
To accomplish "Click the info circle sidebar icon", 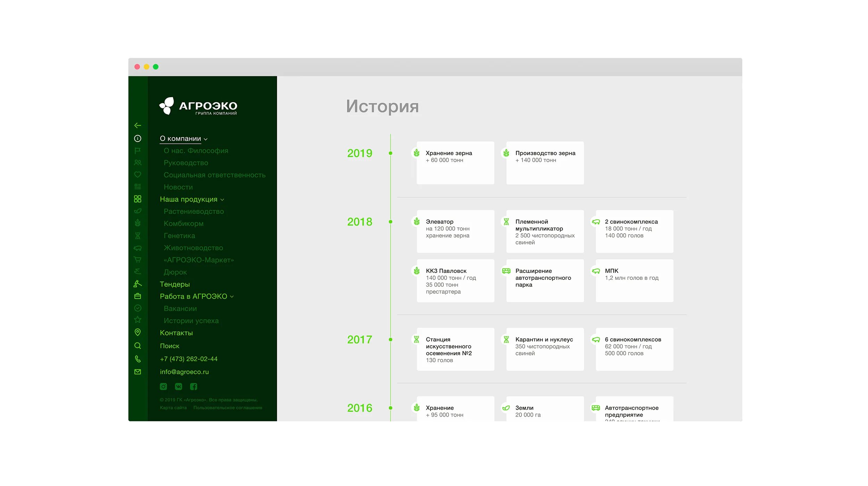I will pos(138,139).
